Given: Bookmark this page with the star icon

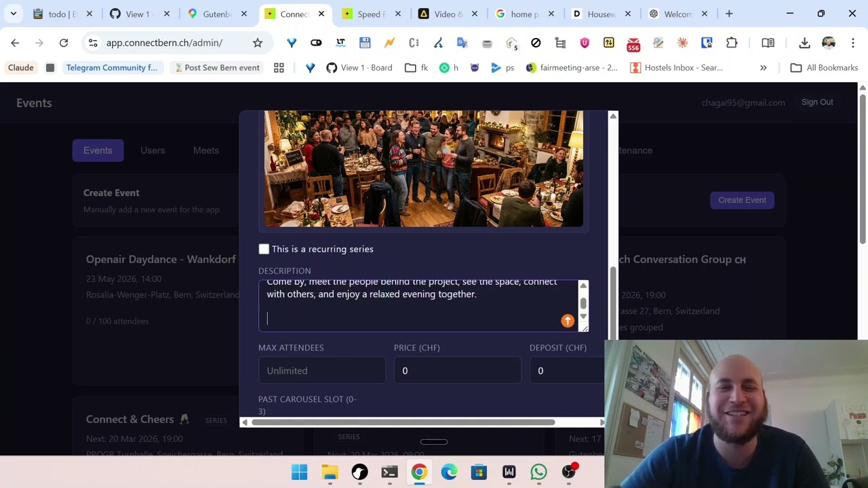Looking at the screenshot, I should coord(258,43).
